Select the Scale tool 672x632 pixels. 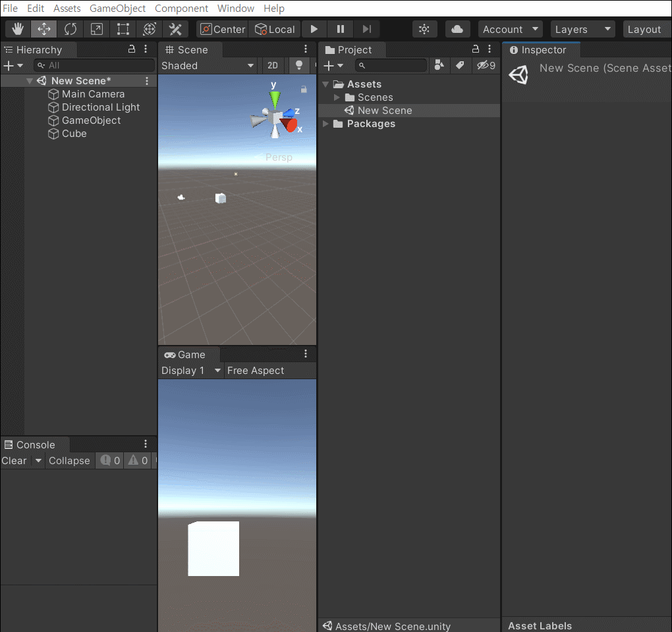coord(96,29)
